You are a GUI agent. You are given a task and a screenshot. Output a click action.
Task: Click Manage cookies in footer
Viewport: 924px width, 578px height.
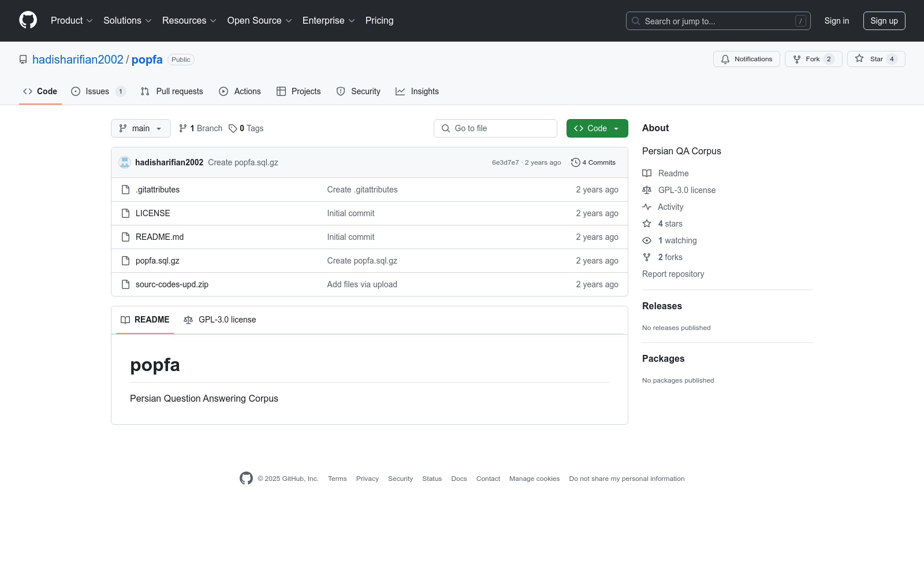(534, 479)
